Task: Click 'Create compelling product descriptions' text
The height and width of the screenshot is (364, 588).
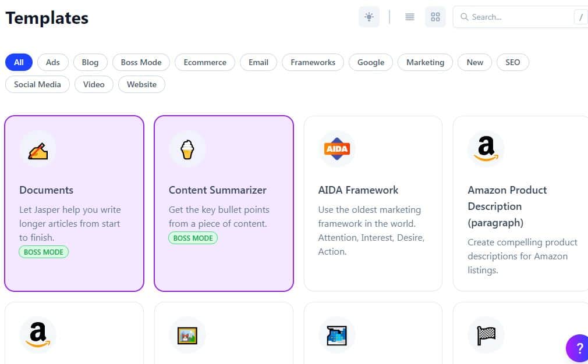Action: (522, 256)
